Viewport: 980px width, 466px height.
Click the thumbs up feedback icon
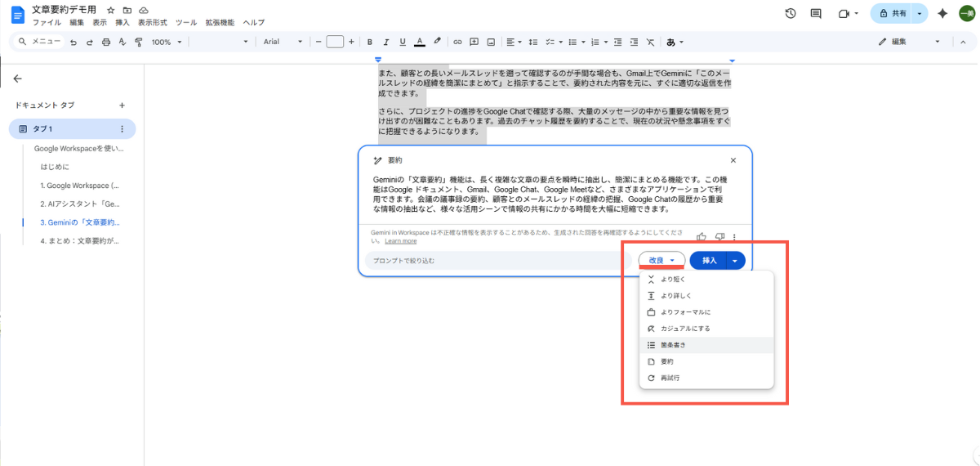(702, 237)
